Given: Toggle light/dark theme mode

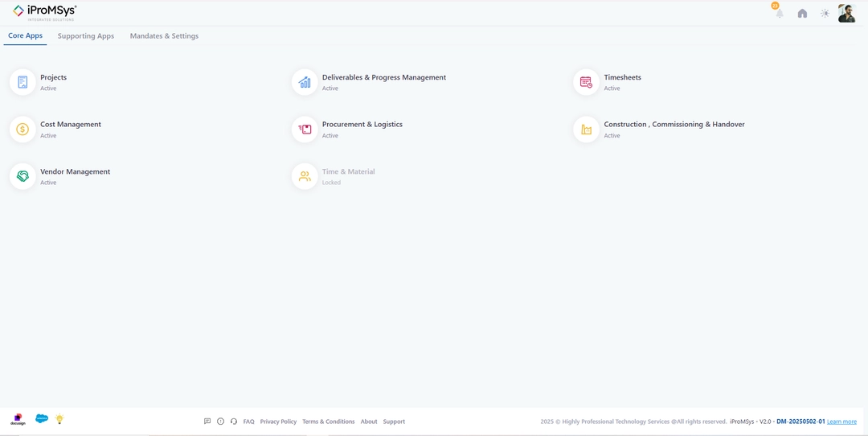Looking at the screenshot, I should pyautogui.click(x=825, y=14).
